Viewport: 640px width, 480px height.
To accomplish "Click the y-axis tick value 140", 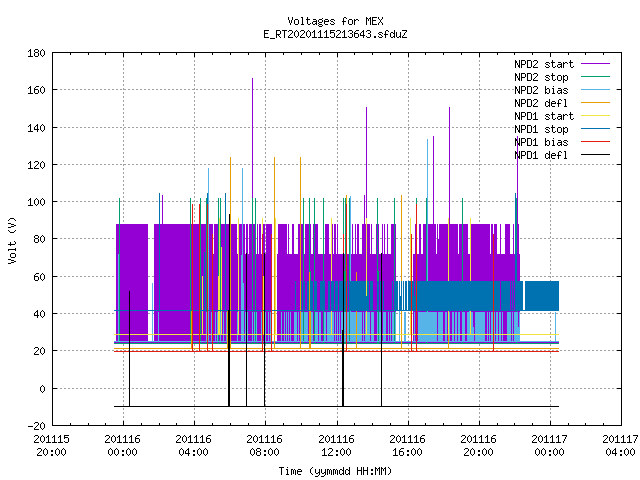I will coord(36,128).
